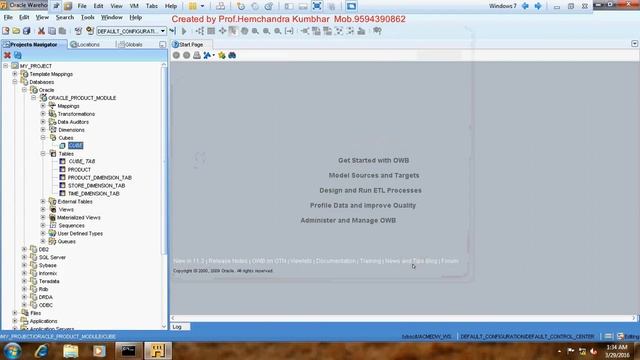Click the Open folder toolbar icon
This screenshot has height=360, width=640.
pos(16,31)
